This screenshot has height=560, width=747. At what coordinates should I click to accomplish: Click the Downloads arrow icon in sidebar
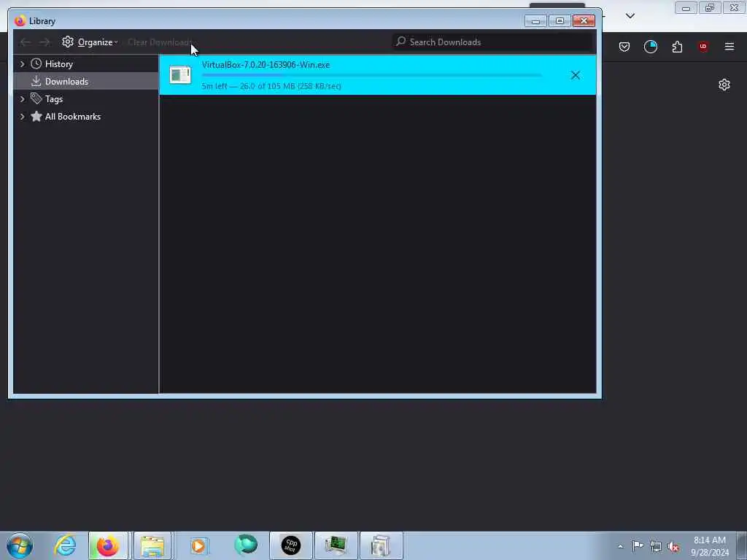[x=36, y=82]
